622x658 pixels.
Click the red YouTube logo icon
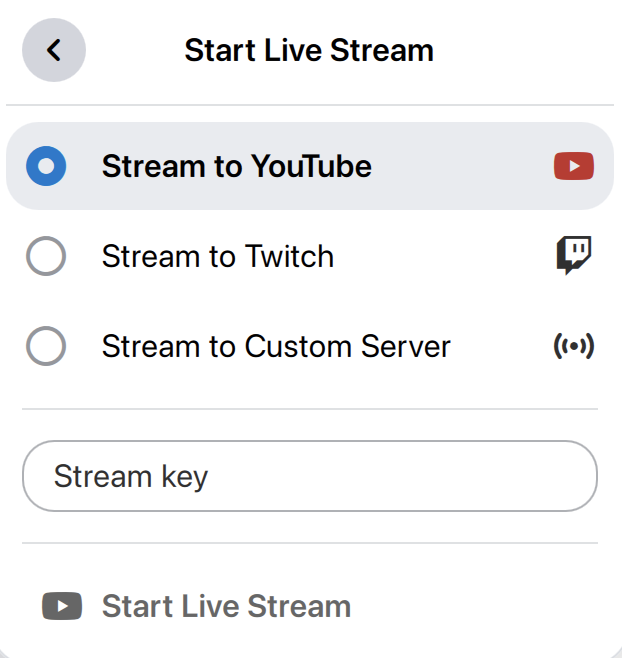coord(574,166)
